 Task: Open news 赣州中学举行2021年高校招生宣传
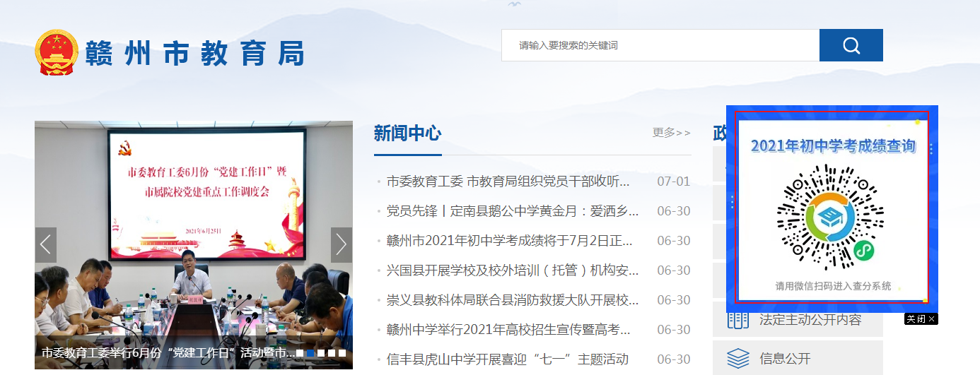tap(508, 330)
